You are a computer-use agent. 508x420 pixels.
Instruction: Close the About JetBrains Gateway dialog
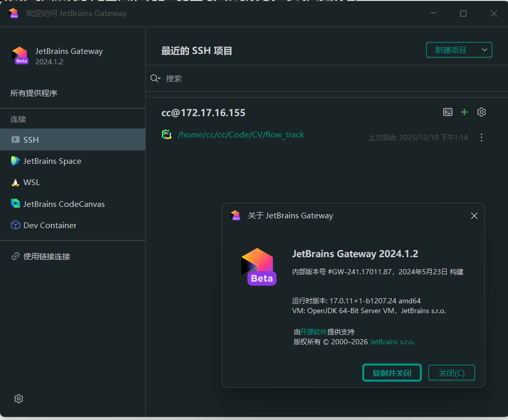(x=474, y=216)
